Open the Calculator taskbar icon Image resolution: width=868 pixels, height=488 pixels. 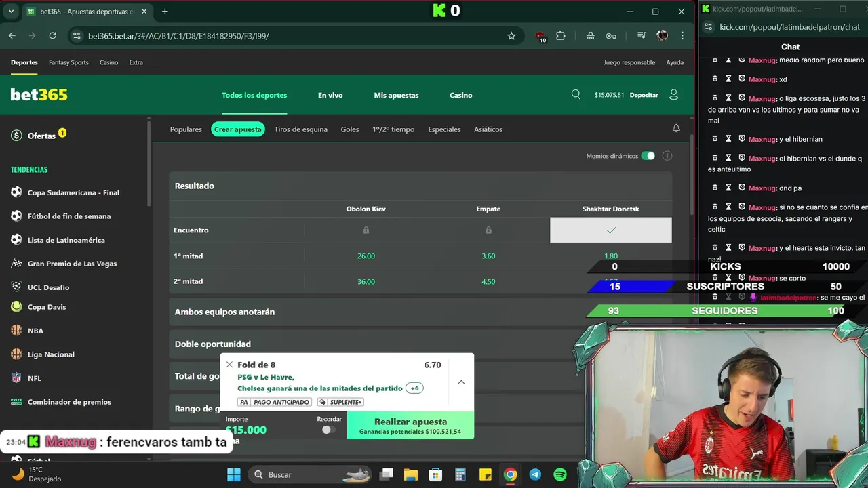460,474
